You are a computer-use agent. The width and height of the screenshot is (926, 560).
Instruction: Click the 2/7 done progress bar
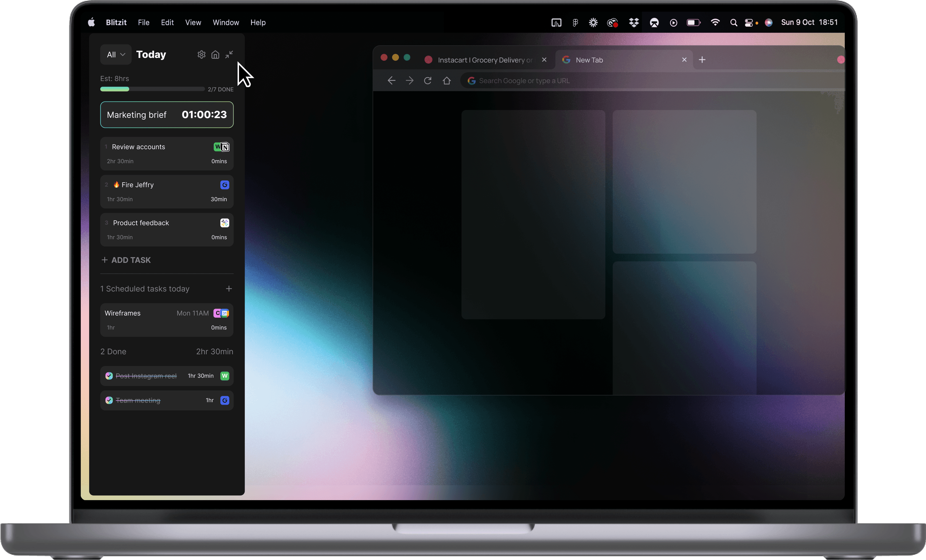click(152, 89)
